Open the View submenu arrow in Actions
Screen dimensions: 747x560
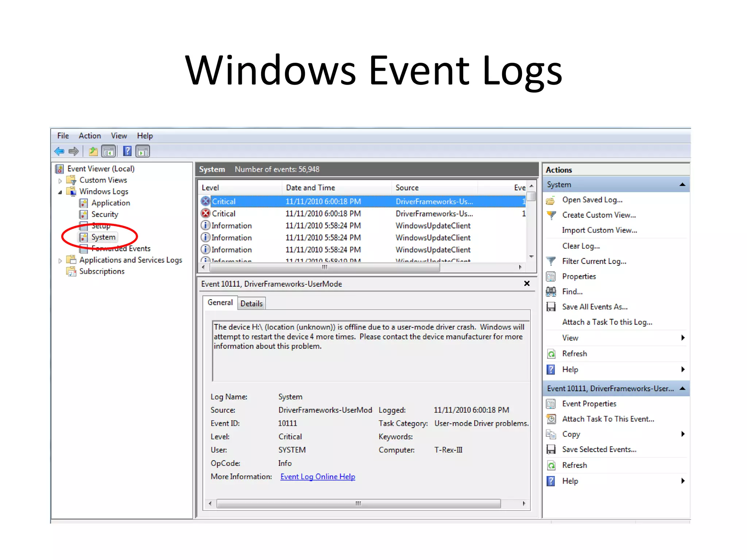683,338
